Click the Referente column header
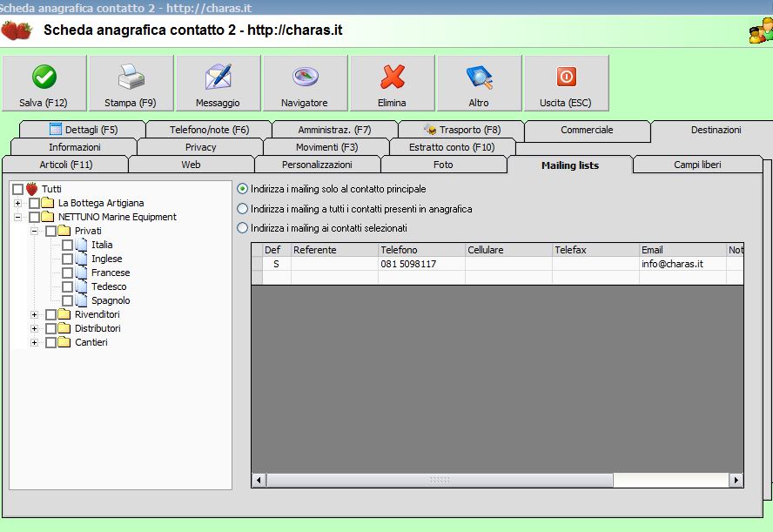The image size is (773, 532). click(334, 250)
